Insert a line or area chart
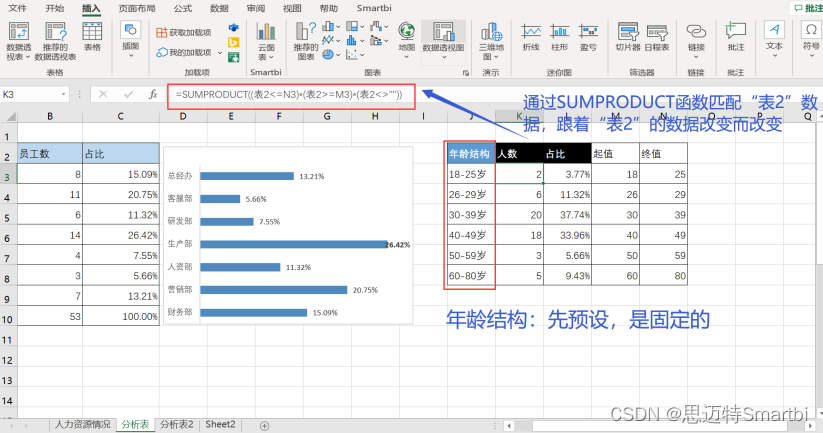This screenshot has width=823, height=433. point(328,40)
